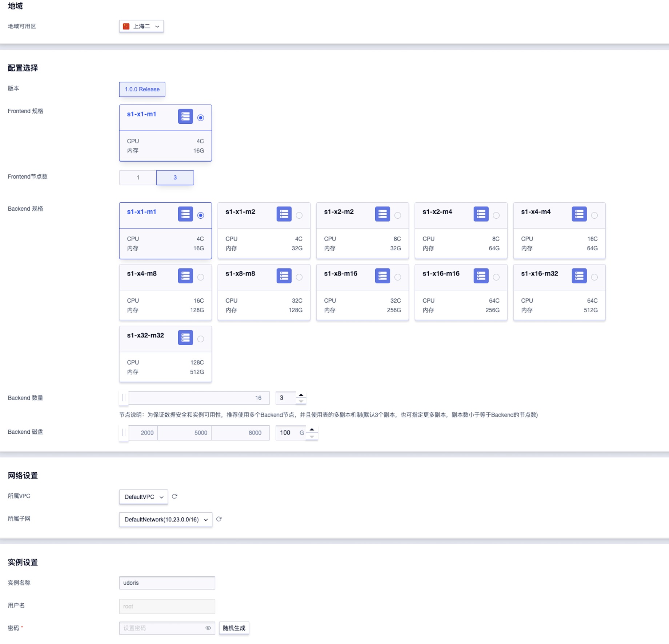
Task: Click the server icon on s1-x2-m2 card
Action: coord(382,214)
